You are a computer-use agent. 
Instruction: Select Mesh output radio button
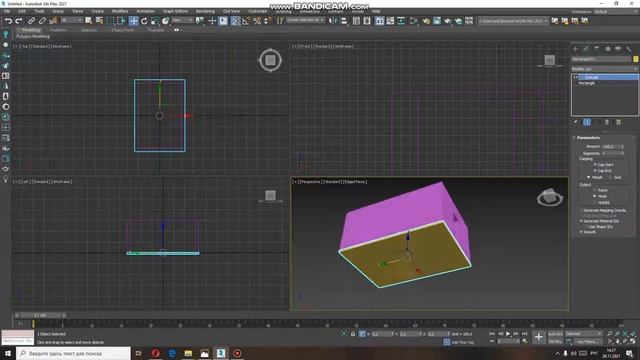point(595,196)
